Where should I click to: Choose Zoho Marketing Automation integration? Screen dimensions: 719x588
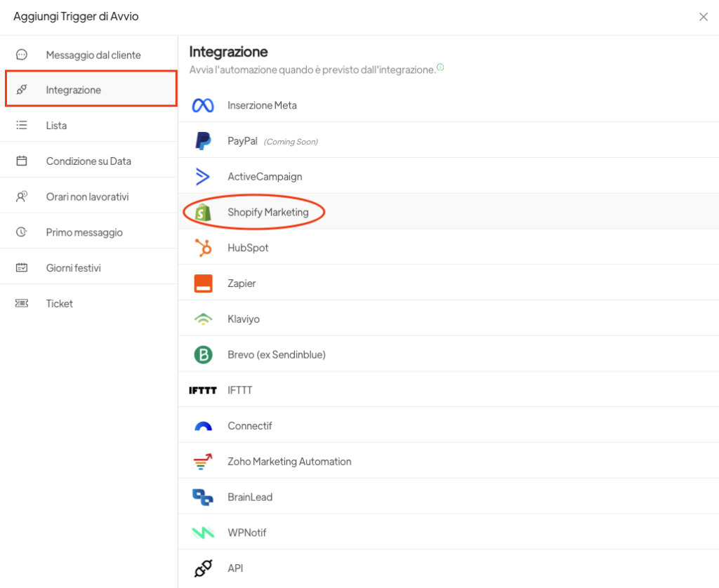(289, 462)
